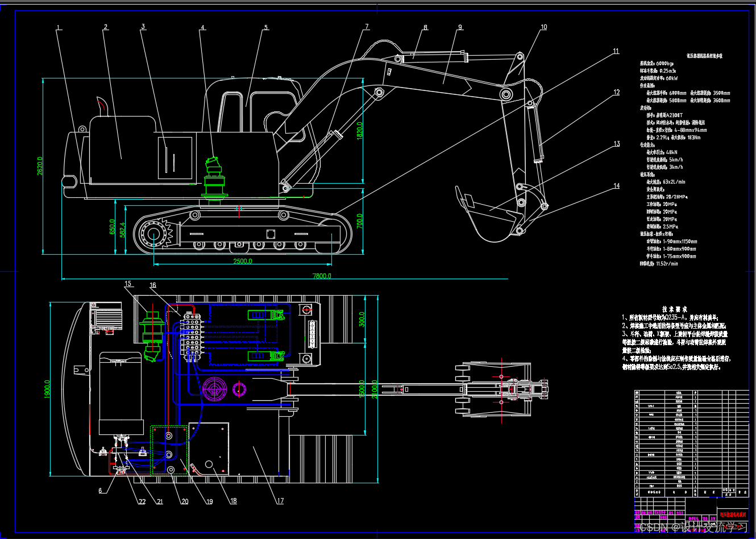756x539 pixels.
Task: Select the 2620.0 overall height dimension
Action: pos(40,165)
